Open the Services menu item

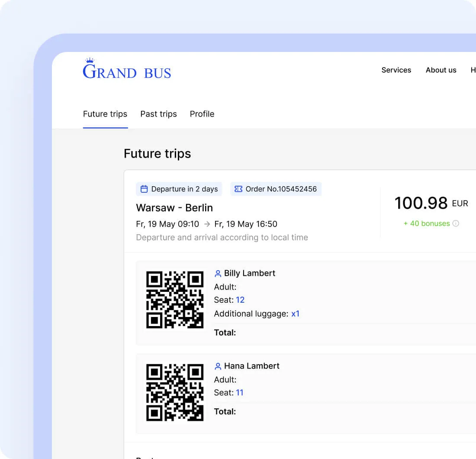pyautogui.click(x=396, y=70)
